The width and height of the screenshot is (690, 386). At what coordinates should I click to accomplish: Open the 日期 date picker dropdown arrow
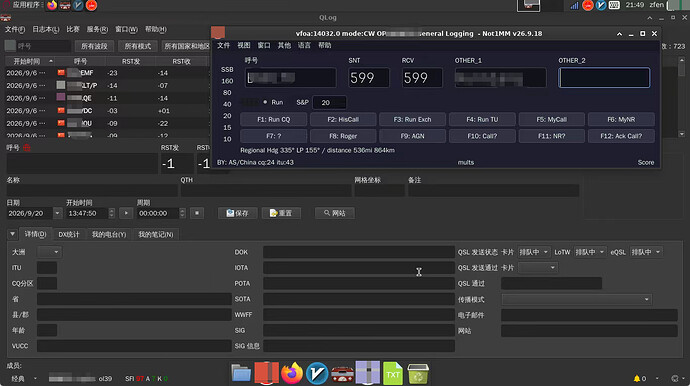click(57, 213)
